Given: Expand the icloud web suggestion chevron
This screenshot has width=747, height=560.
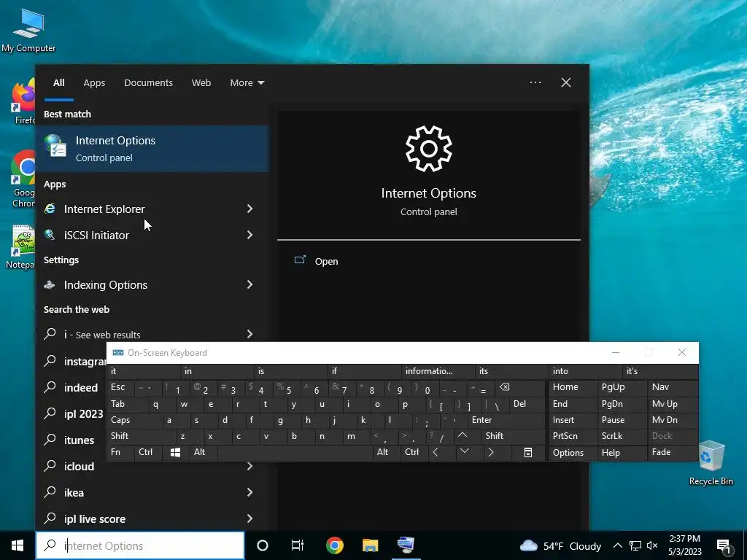Looking at the screenshot, I should pyautogui.click(x=250, y=466).
